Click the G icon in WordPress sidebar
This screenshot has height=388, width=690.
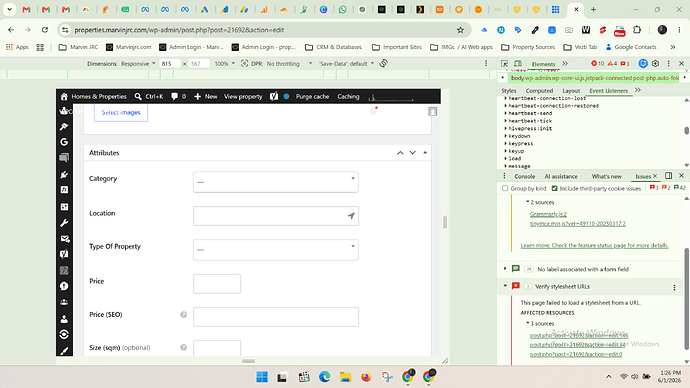[x=64, y=142]
